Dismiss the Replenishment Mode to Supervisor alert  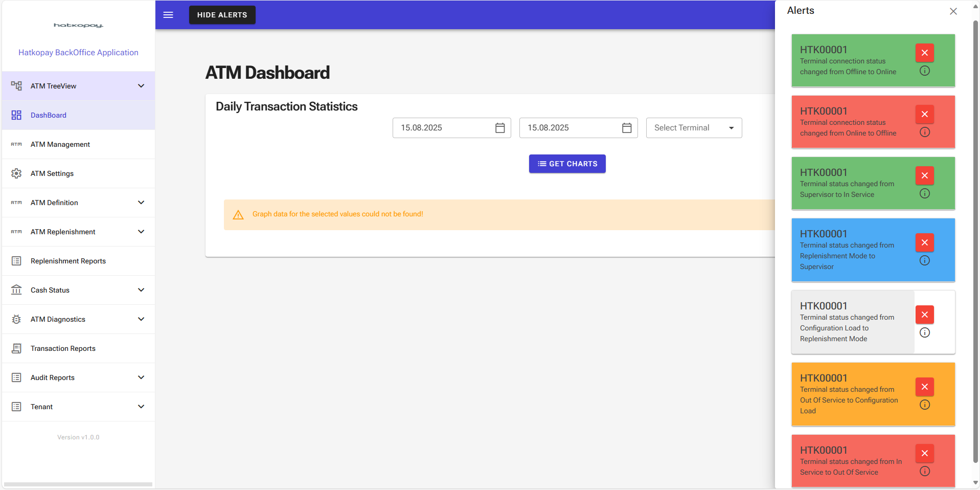pyautogui.click(x=924, y=242)
